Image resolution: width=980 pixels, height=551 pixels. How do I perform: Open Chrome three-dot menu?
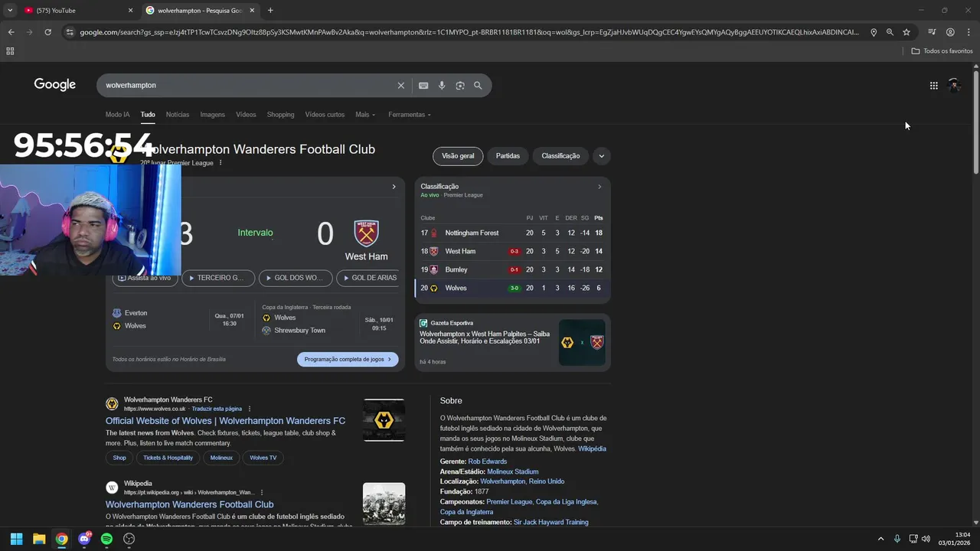tap(968, 32)
